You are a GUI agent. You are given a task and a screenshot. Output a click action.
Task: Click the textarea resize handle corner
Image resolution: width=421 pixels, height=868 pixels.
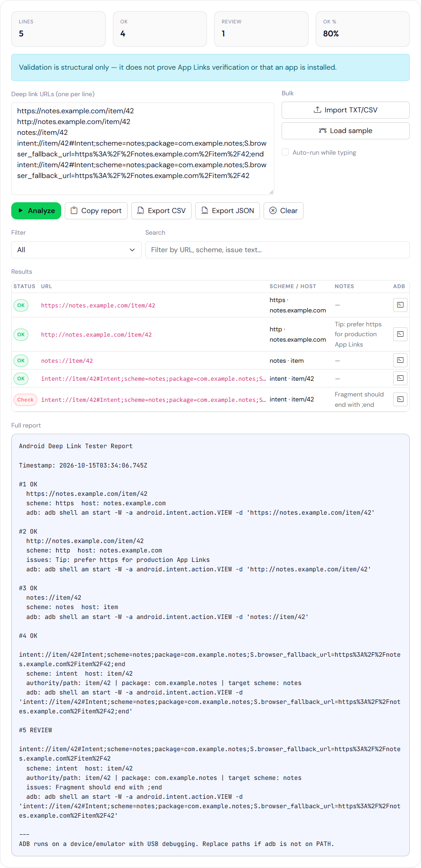tap(271, 192)
